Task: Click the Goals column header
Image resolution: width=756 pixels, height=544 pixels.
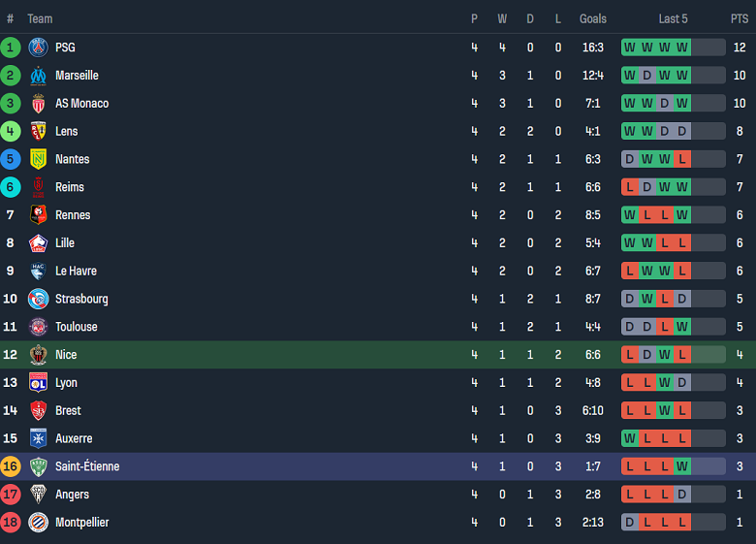Action: tap(592, 18)
